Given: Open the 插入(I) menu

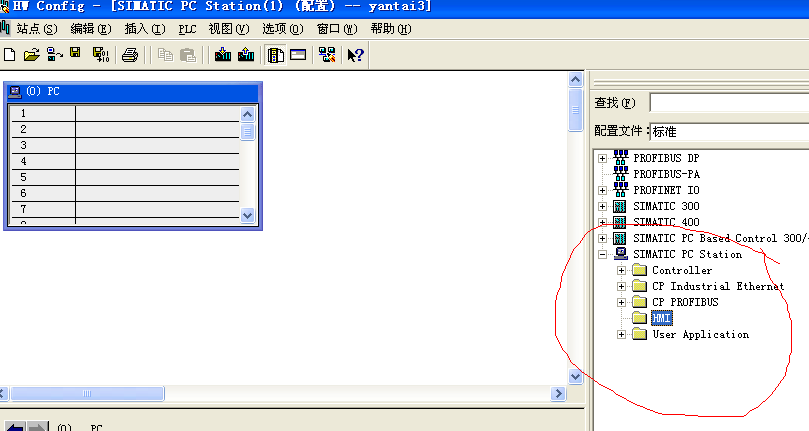Looking at the screenshot, I should pos(145,29).
